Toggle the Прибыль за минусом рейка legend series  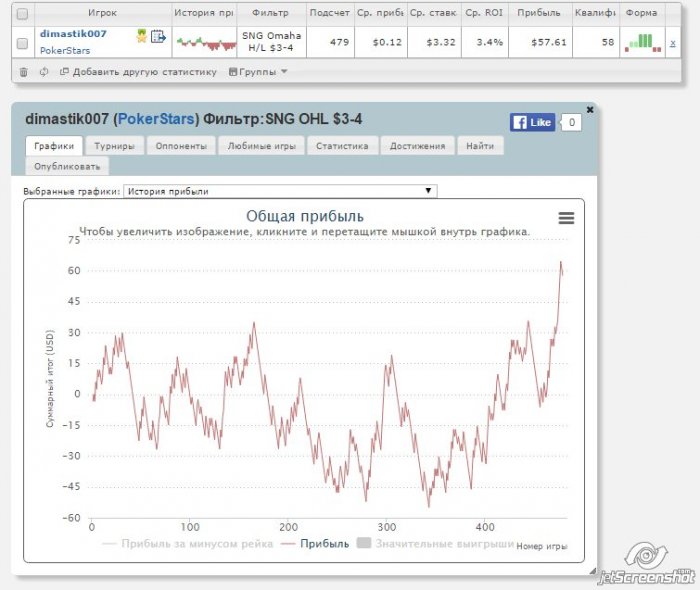(188, 544)
